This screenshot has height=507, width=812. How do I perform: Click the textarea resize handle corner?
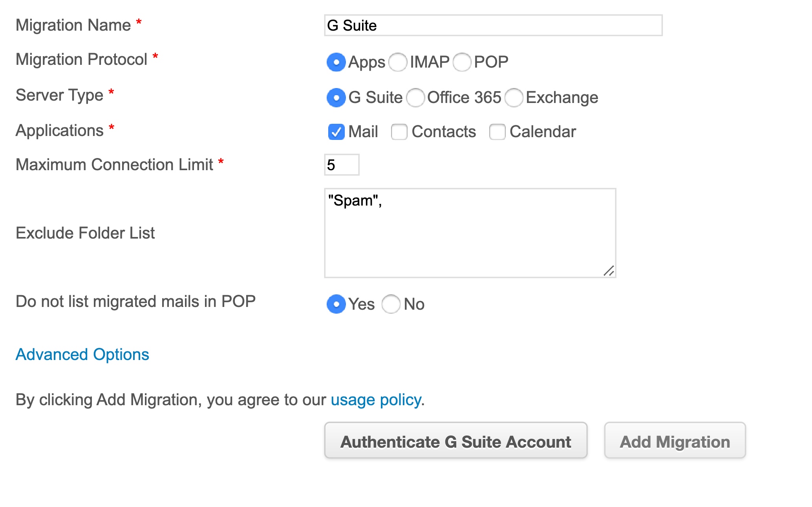click(x=609, y=271)
